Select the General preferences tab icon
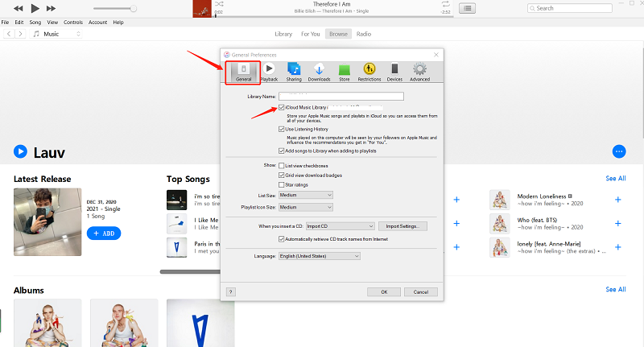Viewport: 644px width, 347px height. click(243, 72)
